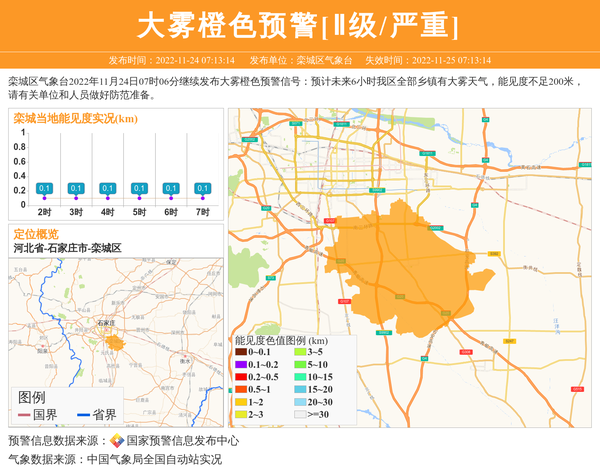Select the >=30 white legend swatch
Viewport: 600px width, 471px height.
(299, 414)
